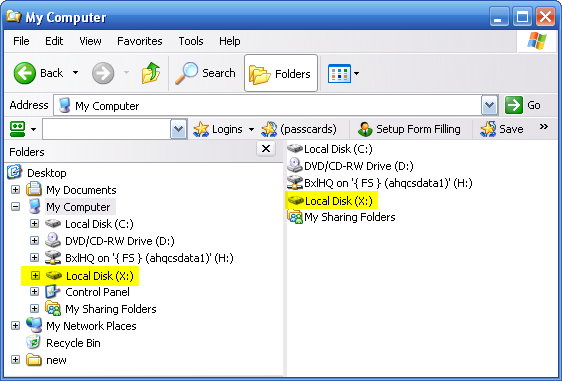Click the RoboForm search input field
The image size is (562, 381).
[106, 129]
